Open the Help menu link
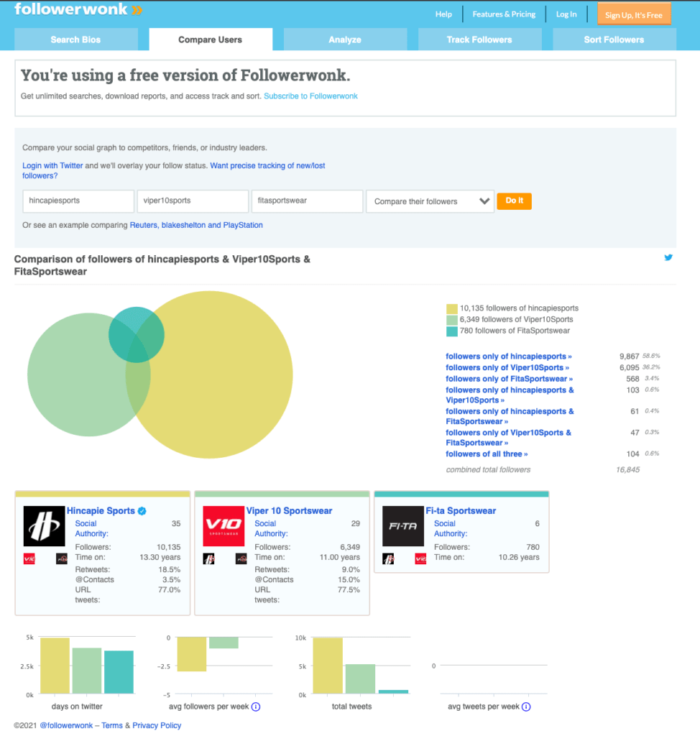 [x=443, y=14]
